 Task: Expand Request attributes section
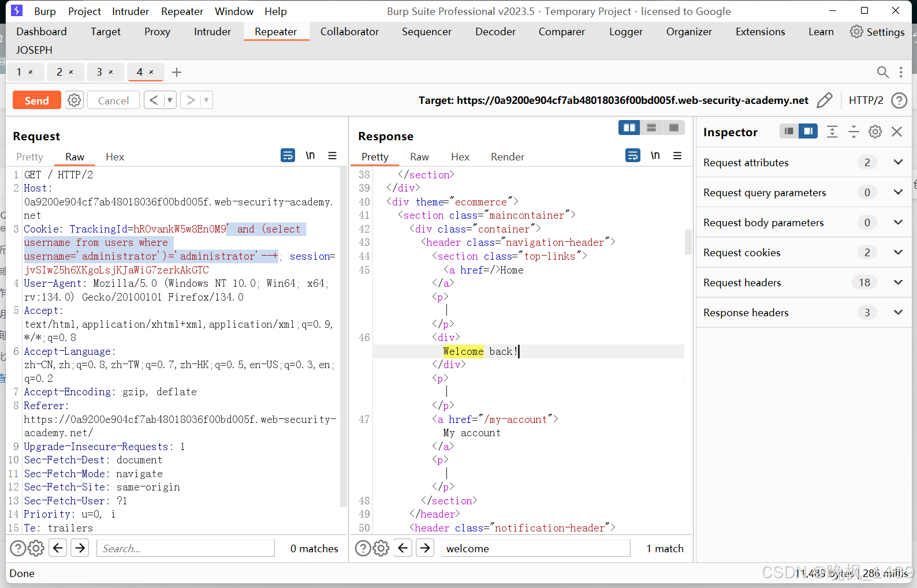pyautogui.click(x=898, y=162)
